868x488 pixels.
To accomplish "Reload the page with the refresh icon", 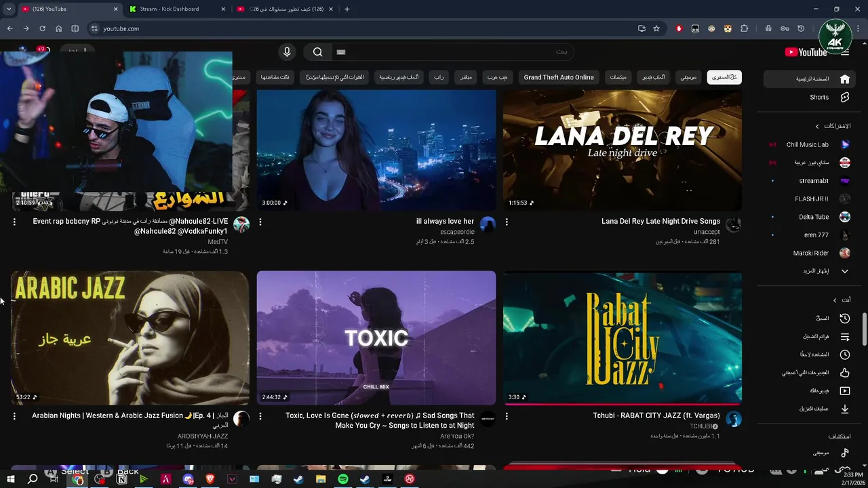I will point(42,28).
